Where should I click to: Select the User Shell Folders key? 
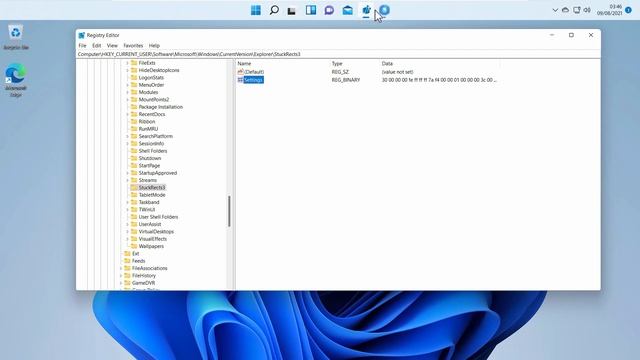point(158,217)
